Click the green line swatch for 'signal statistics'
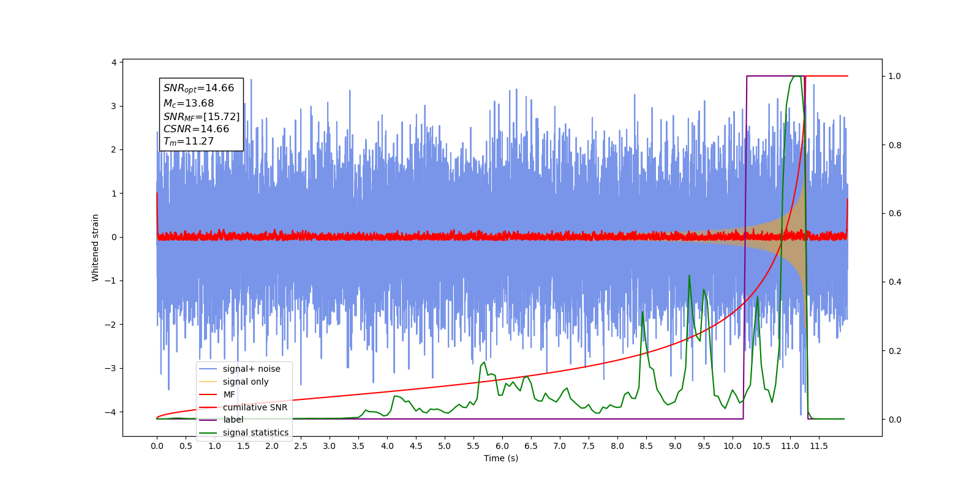Viewport: 980px width, 490px height. 208,432
